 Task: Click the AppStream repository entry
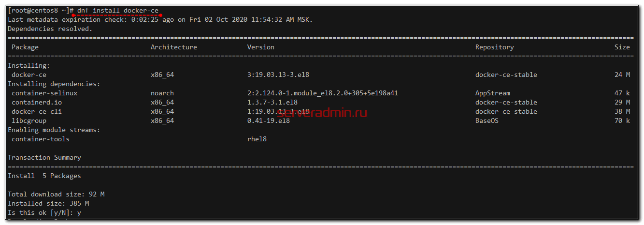pyautogui.click(x=492, y=93)
